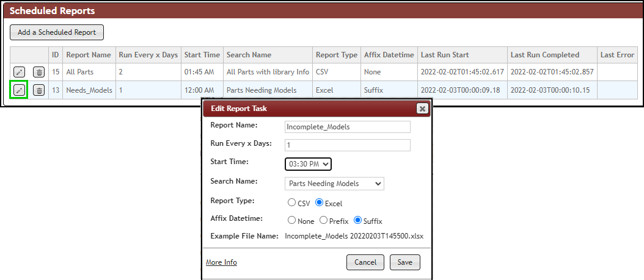Click 2022-02-03T00:00:10.15 timestamp
Screen dimensions: 644x280
point(550,90)
